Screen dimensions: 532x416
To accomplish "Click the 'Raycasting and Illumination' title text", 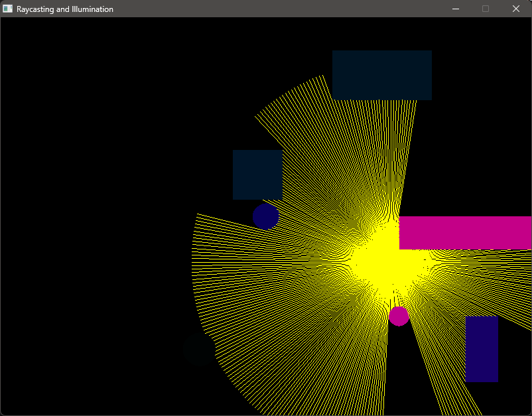I will coord(65,9).
